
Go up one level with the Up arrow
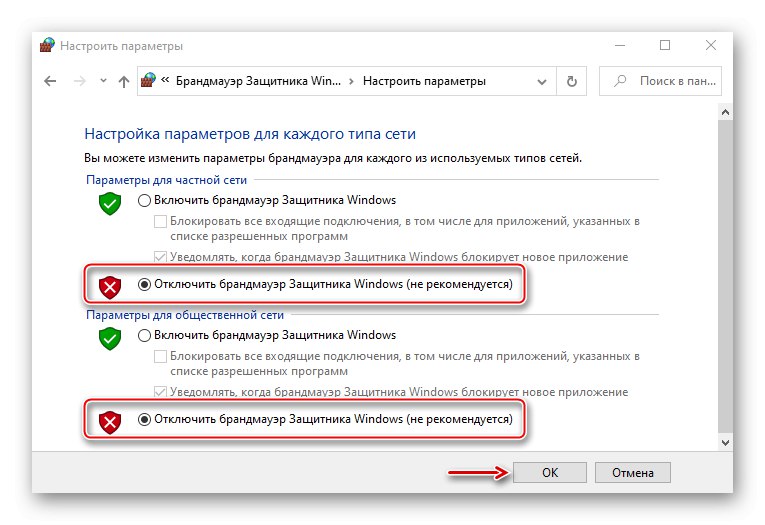[124, 81]
